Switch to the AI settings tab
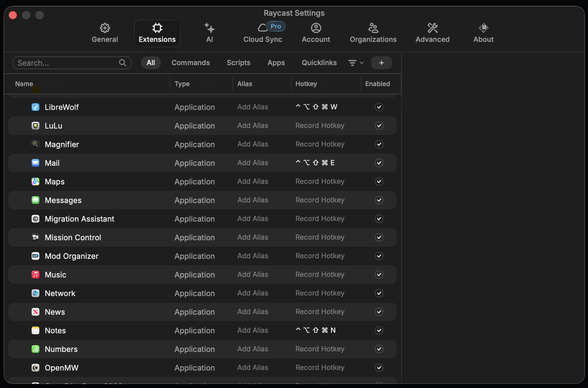Viewport: 588px width, 388px height. click(210, 33)
